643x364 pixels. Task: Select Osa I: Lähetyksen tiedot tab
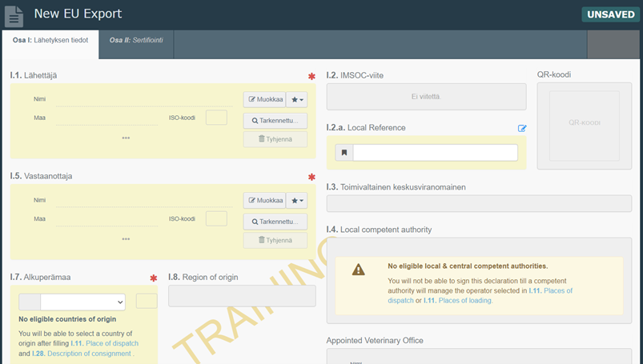pyautogui.click(x=50, y=39)
